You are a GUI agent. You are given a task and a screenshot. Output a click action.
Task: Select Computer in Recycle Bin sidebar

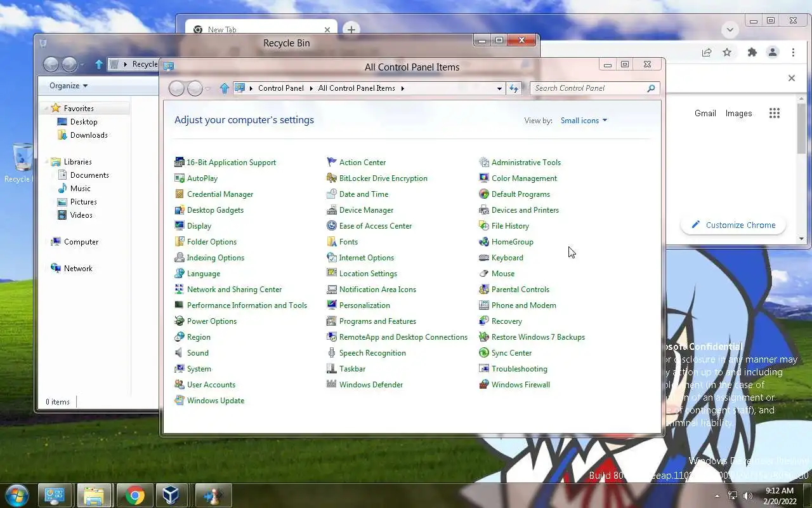click(x=75, y=242)
